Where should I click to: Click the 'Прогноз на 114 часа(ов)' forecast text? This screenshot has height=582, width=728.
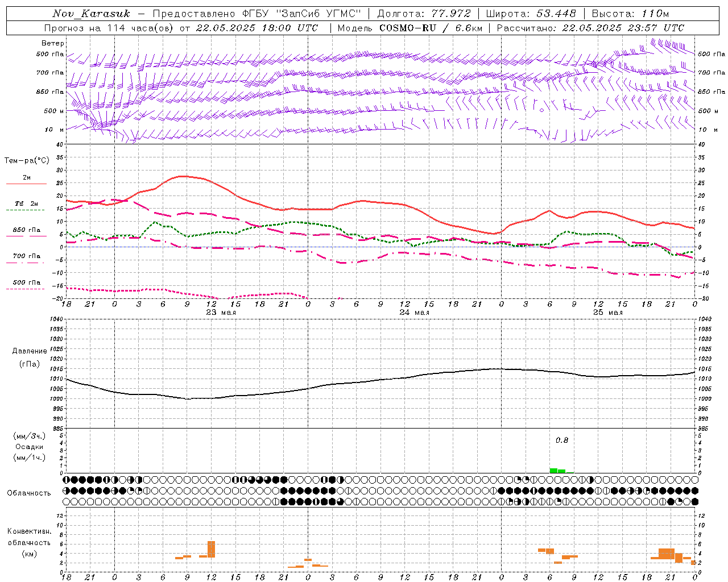coord(109,28)
